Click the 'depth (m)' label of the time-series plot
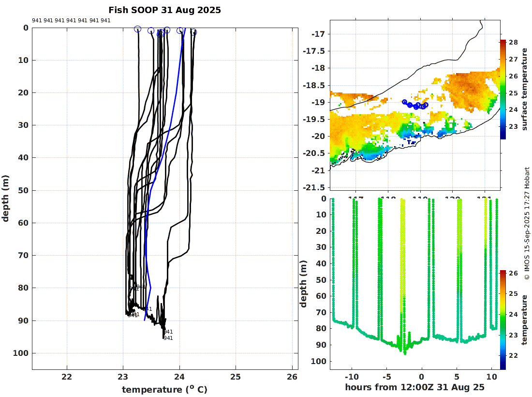The height and width of the screenshot is (397, 532). 303,284
